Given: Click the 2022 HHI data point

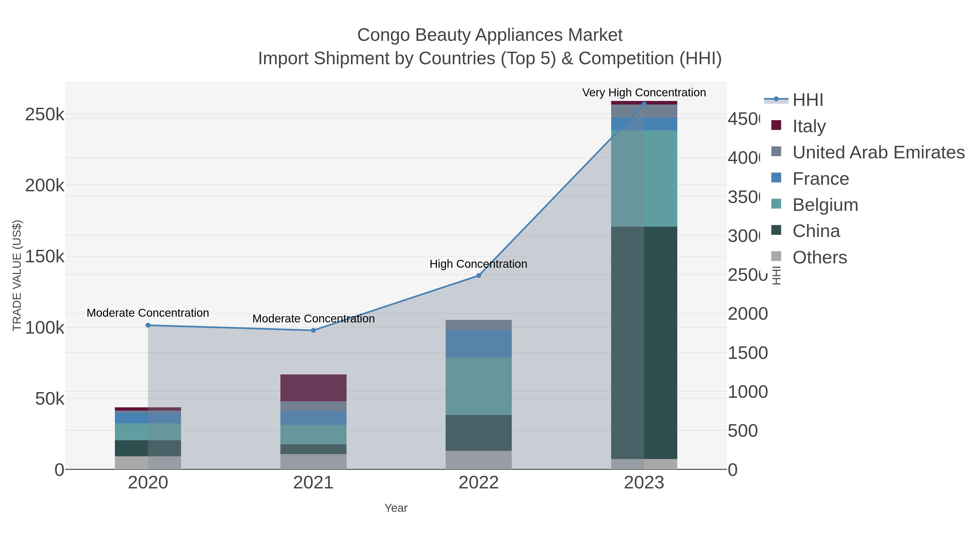Looking at the screenshot, I should [x=479, y=275].
